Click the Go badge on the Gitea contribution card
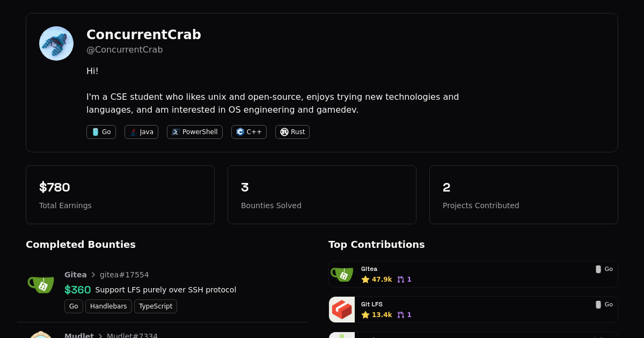This screenshot has width=644, height=338. (604, 269)
